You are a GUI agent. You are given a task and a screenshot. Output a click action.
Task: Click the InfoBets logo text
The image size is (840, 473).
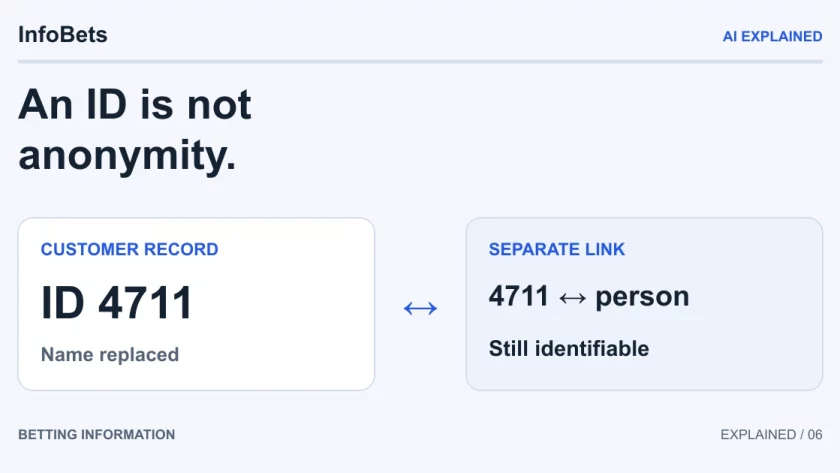(63, 35)
